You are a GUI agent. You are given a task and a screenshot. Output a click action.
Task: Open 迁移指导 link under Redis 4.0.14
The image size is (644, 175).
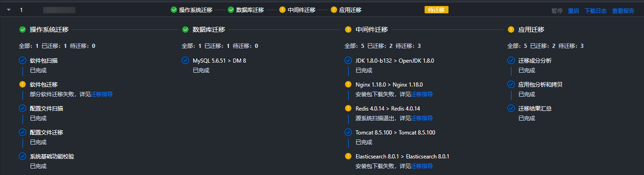click(x=422, y=118)
